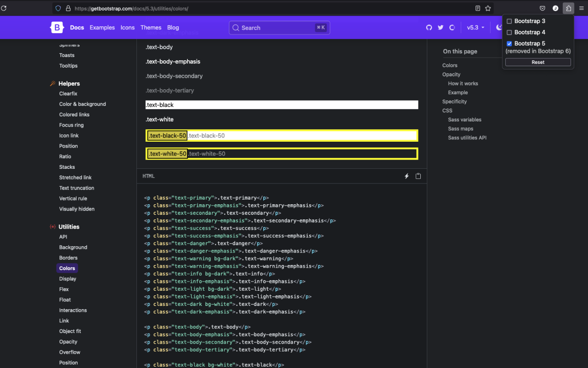Image resolution: width=588 pixels, height=368 pixels.
Task: Toggle reader view icon
Action: click(478, 8)
